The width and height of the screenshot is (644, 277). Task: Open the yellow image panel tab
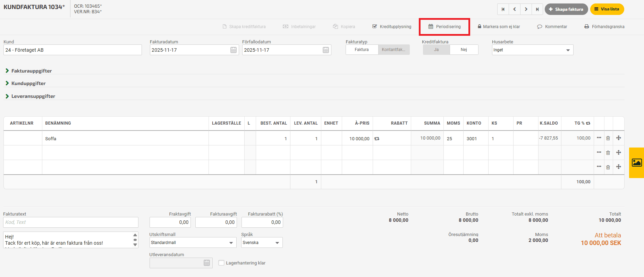coord(637,162)
